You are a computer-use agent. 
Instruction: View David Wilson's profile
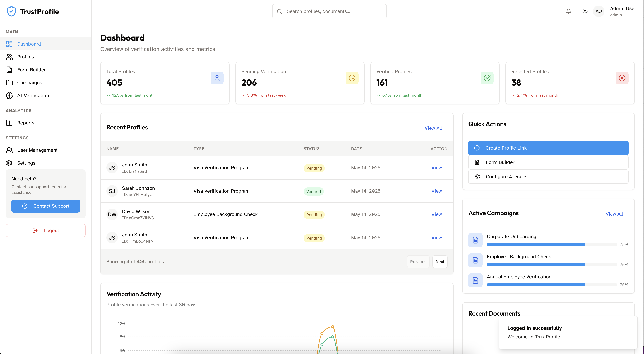point(436,214)
